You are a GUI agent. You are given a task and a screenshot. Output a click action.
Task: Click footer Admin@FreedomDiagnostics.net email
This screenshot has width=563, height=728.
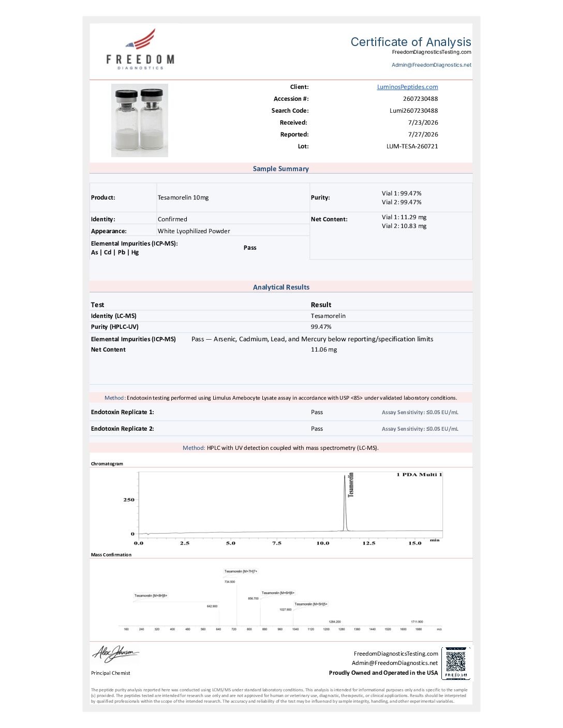click(x=395, y=663)
